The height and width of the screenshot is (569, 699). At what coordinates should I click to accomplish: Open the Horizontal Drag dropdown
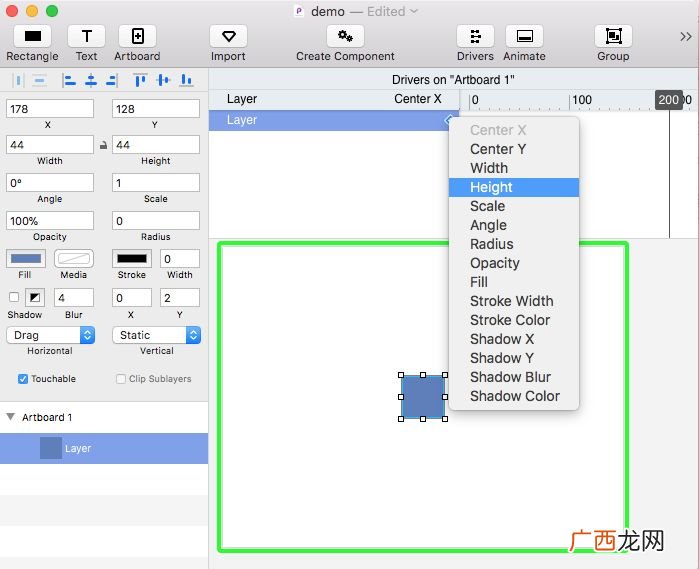coord(50,335)
